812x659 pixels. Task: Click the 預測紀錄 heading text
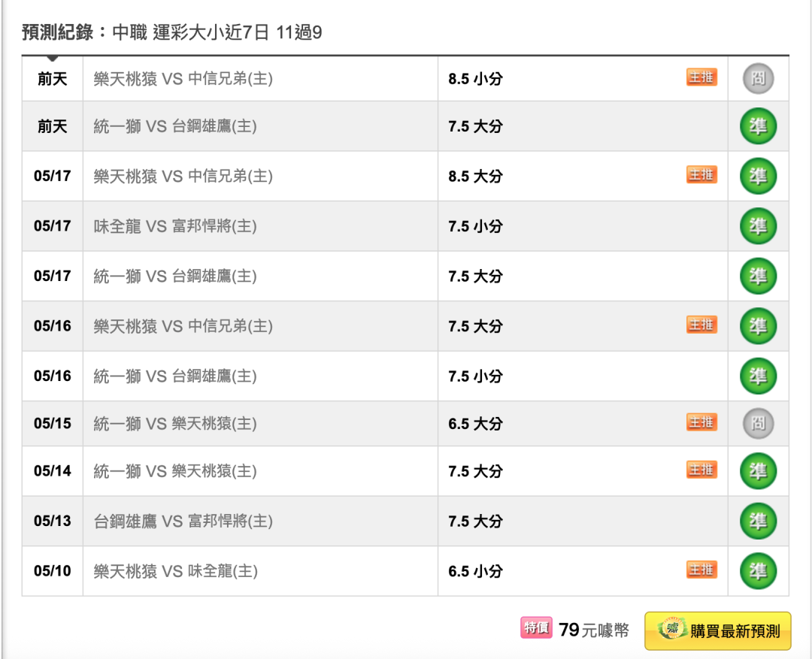[x=57, y=32]
